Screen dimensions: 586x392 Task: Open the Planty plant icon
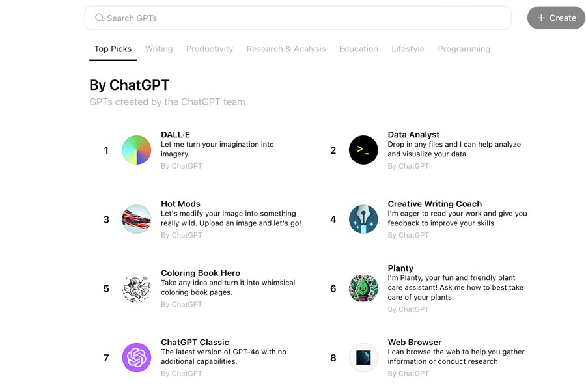pos(363,288)
